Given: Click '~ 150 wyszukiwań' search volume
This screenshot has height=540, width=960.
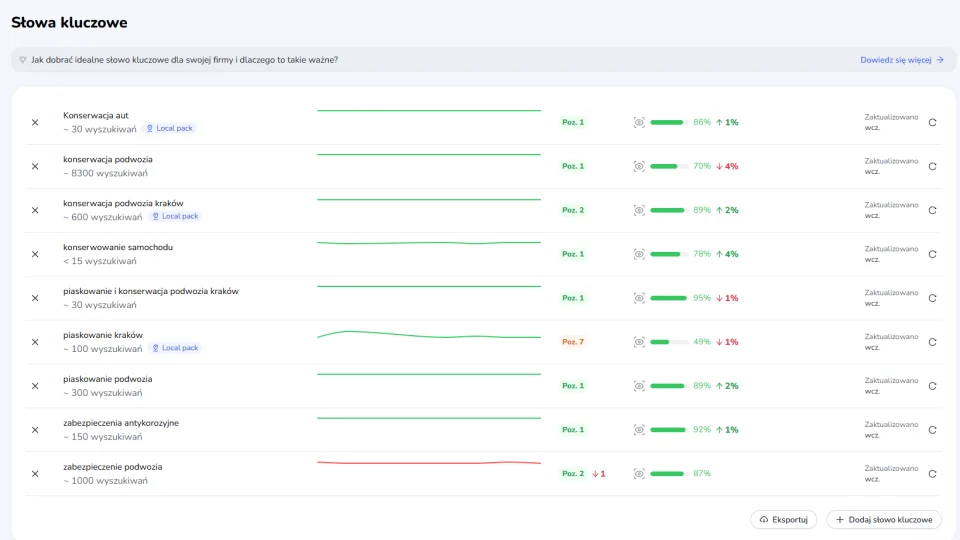Looking at the screenshot, I should click(x=102, y=437).
